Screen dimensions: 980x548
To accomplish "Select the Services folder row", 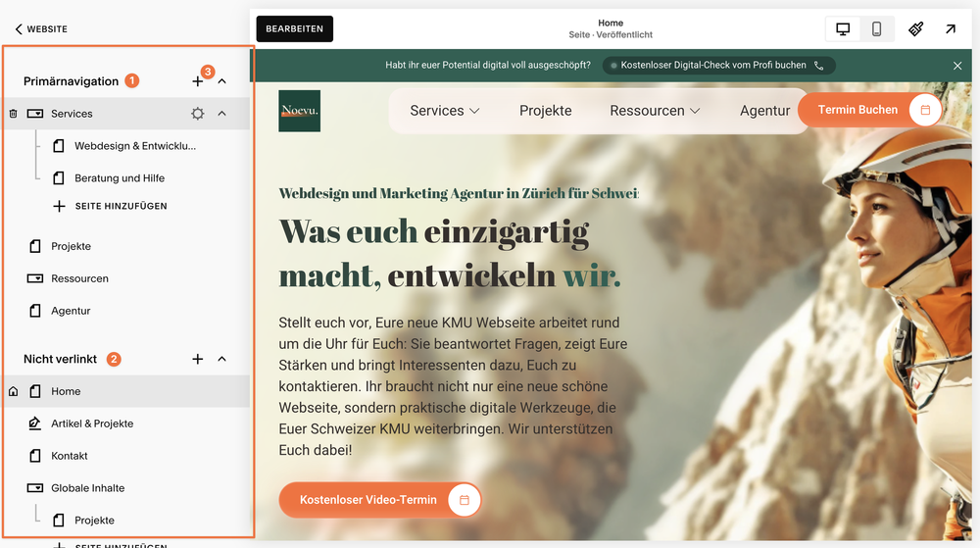I will (127, 114).
